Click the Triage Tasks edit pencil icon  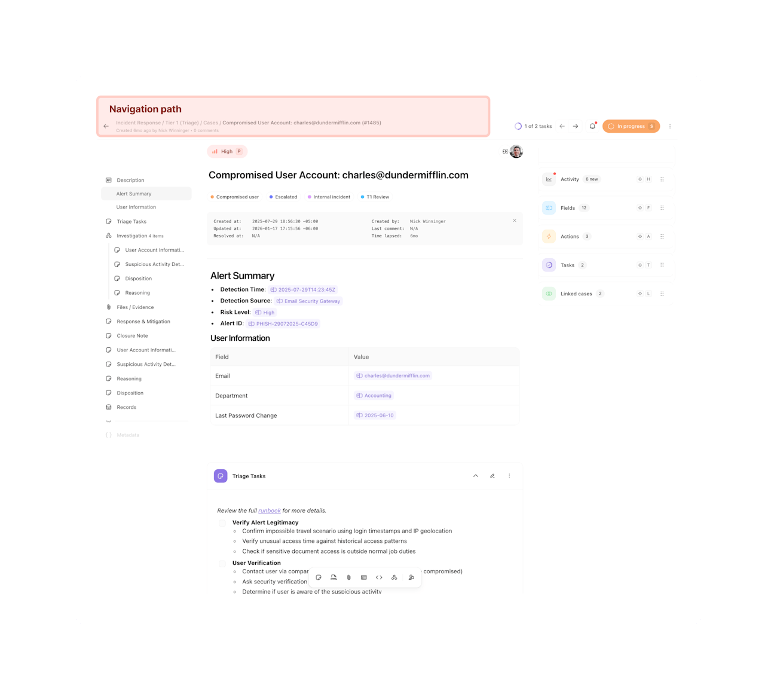coord(492,476)
